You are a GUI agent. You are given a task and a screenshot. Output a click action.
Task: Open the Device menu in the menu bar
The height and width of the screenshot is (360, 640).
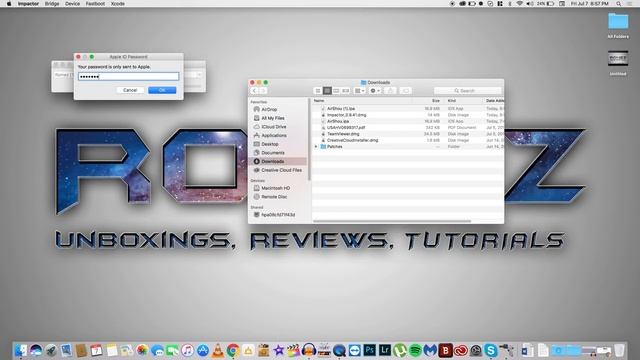[72, 4]
